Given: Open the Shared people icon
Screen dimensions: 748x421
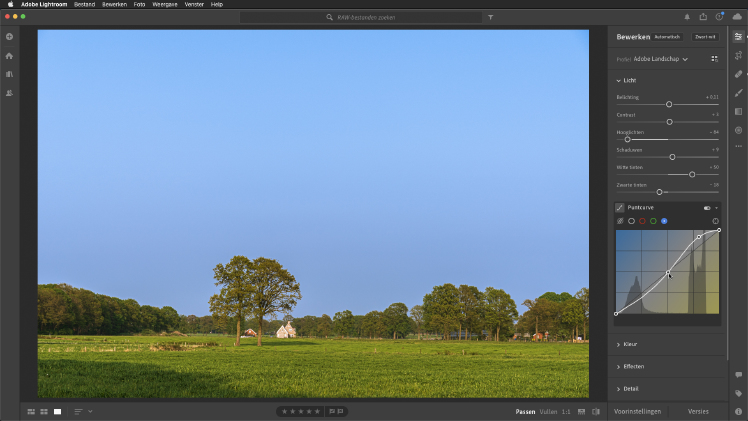Looking at the screenshot, I should (9, 93).
